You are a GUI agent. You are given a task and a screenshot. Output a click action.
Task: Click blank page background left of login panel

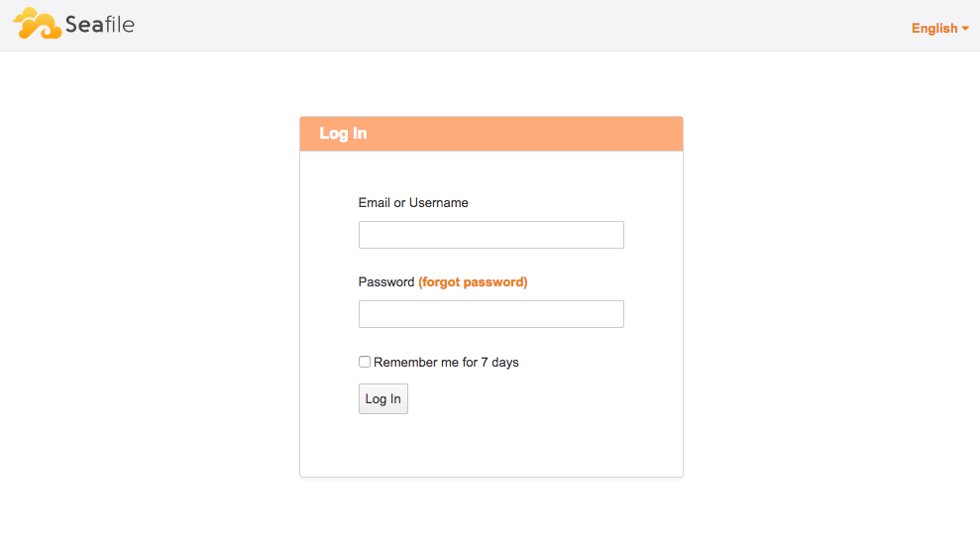[149, 297]
